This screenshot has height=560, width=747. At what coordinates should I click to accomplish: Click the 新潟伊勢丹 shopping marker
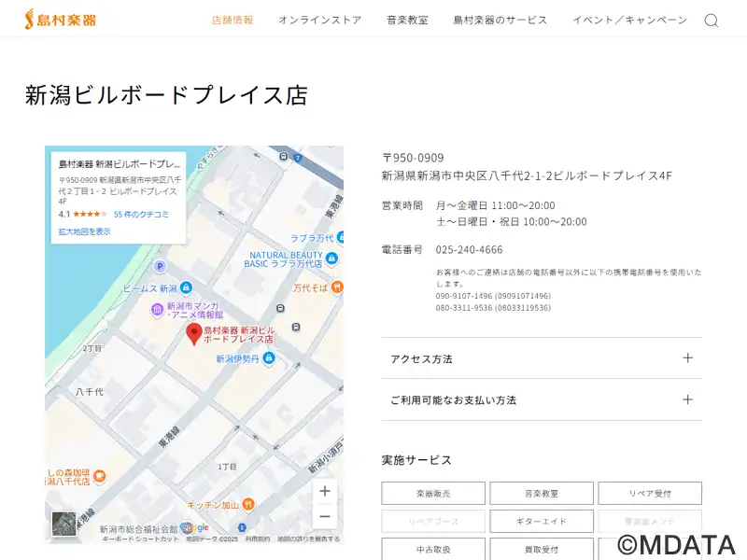click(269, 357)
